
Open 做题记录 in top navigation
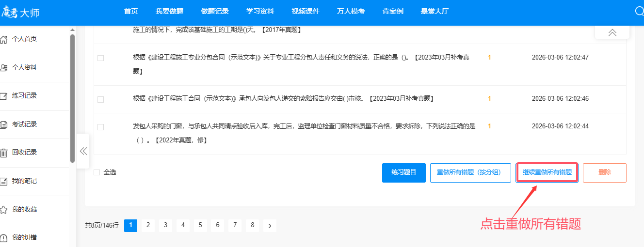pos(215,11)
